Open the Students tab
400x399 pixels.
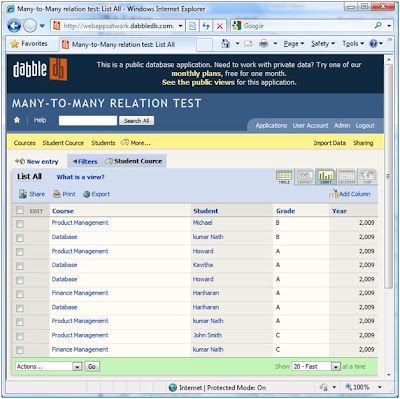coord(103,143)
